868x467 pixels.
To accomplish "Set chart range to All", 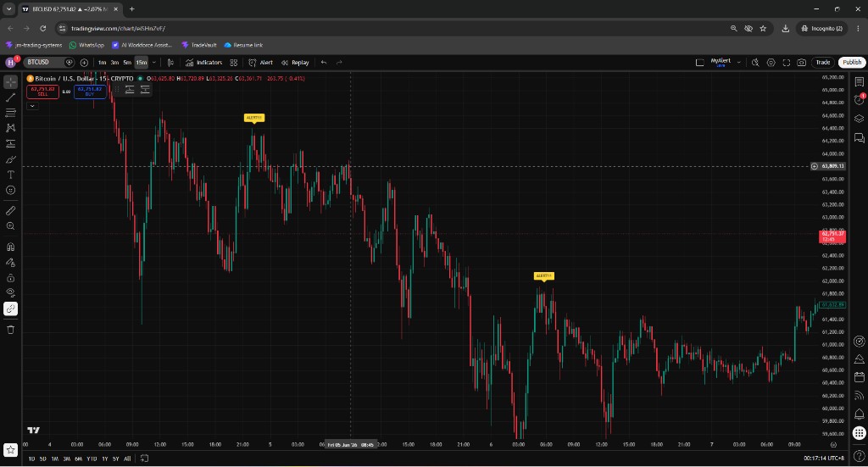I will [x=127, y=459].
